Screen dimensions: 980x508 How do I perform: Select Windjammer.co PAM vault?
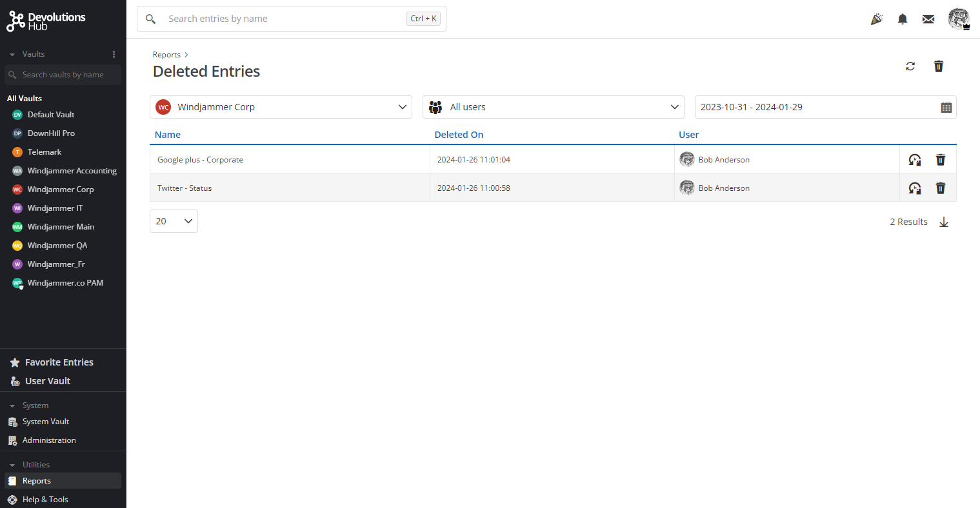(x=65, y=283)
